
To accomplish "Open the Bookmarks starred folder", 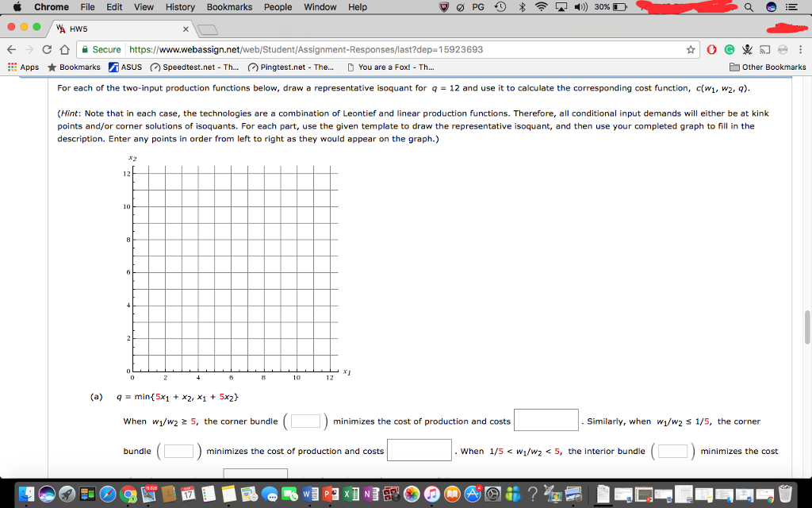I will (74, 67).
